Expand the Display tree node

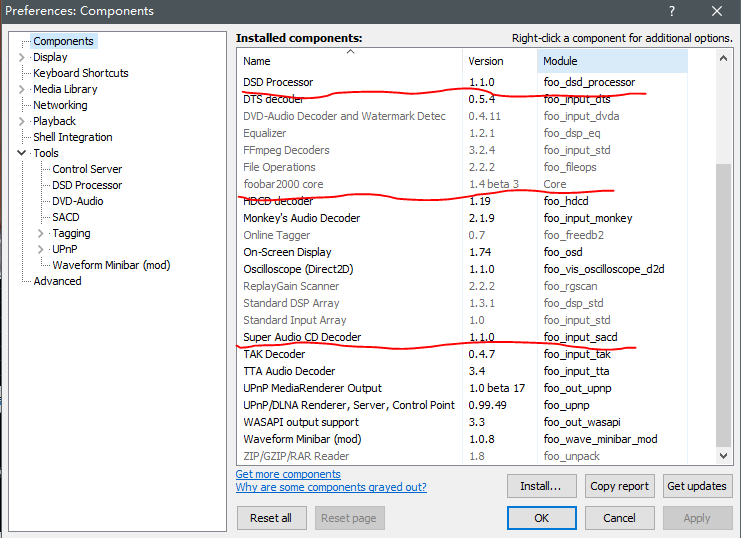22,57
